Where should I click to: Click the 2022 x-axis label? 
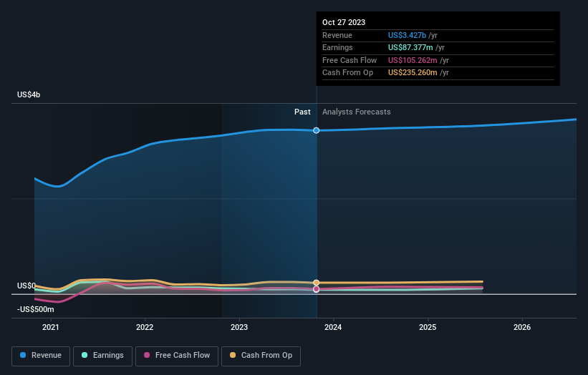[x=145, y=328]
